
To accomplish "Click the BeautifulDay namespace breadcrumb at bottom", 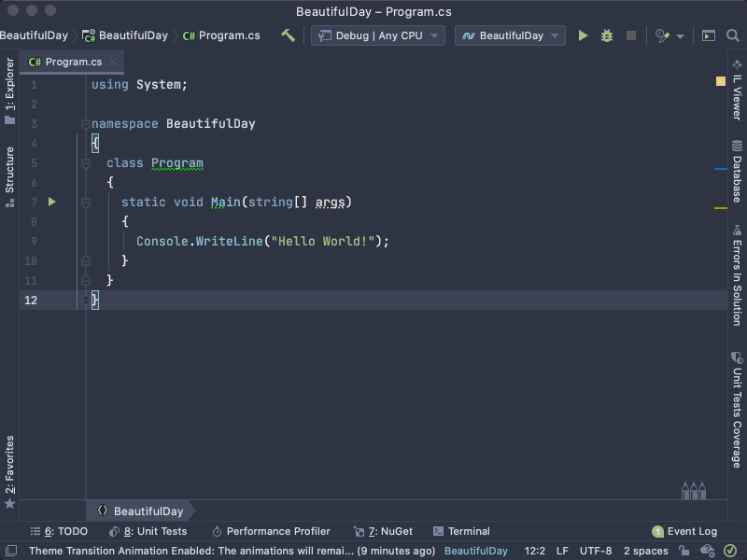I will click(141, 511).
